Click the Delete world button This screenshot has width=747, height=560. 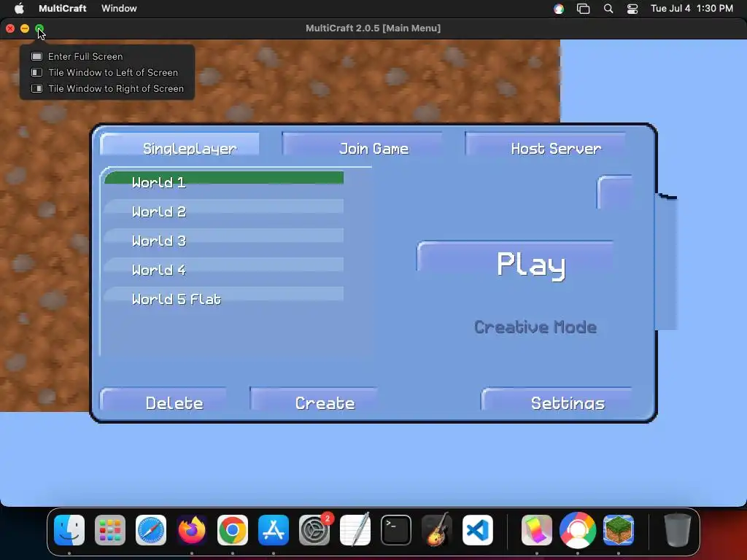tap(163, 400)
